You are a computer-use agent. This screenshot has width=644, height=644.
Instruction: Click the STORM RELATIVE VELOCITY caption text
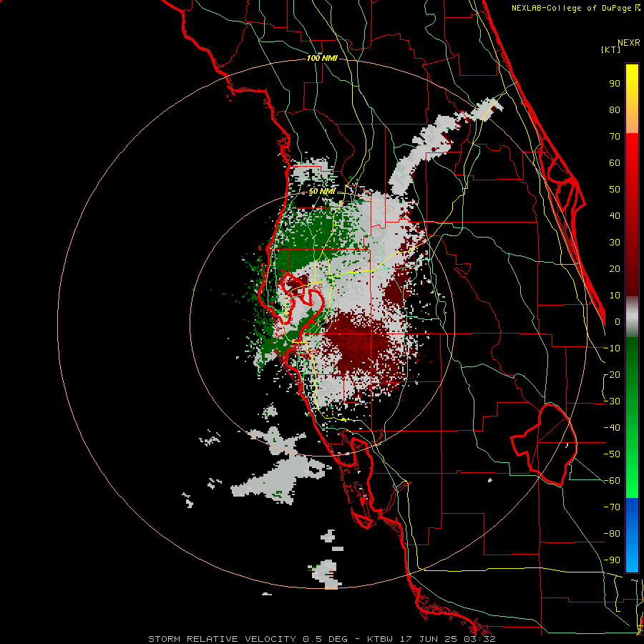222,639
